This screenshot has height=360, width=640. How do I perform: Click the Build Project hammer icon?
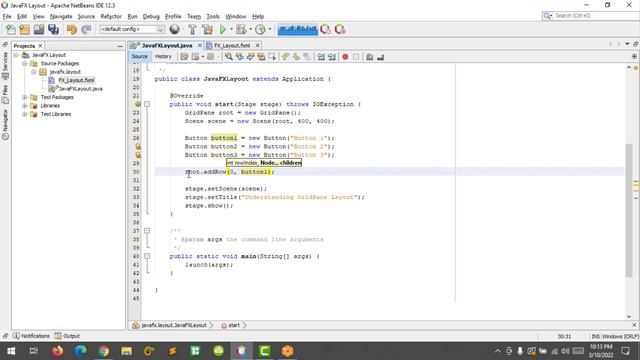[192, 29]
